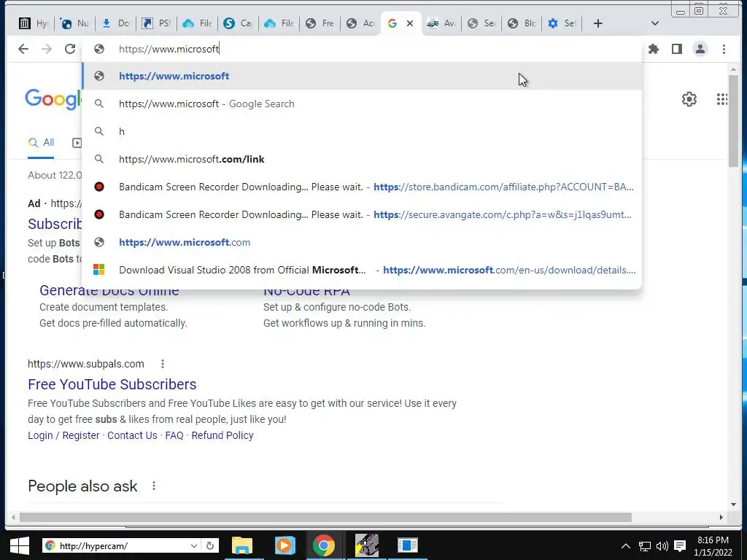Switch to the Hy tab

click(34, 23)
